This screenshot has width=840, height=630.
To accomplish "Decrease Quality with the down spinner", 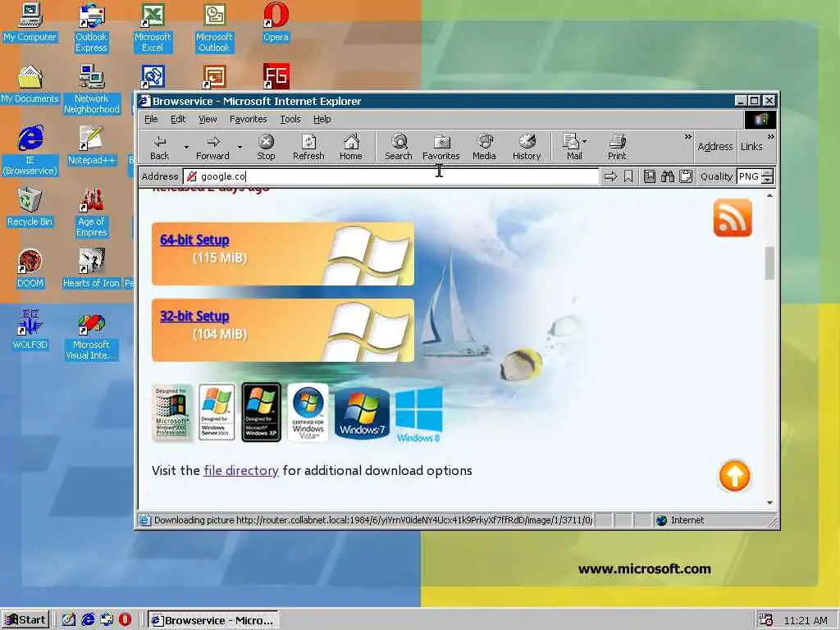I will coord(767,180).
